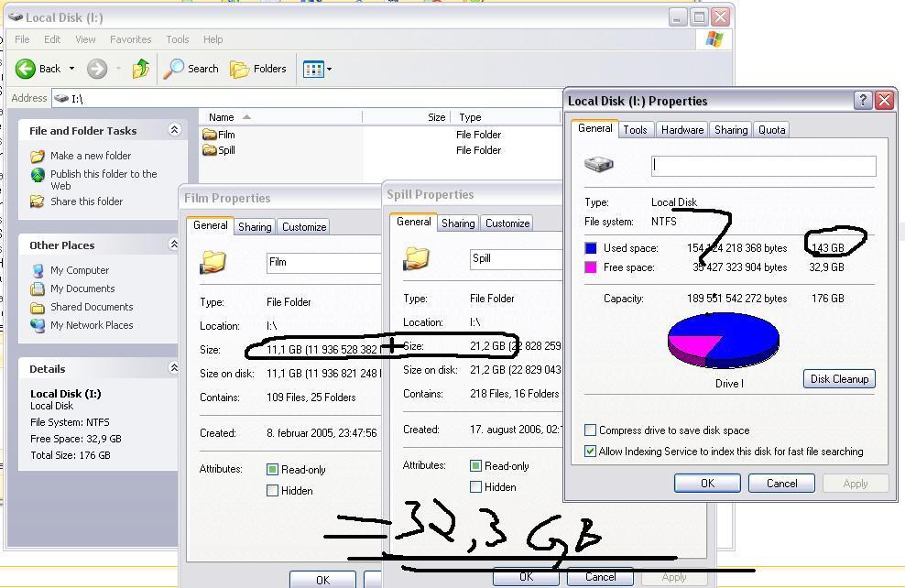Click the Local Disk (I:) title bar drive icon
The image size is (905, 588).
16,17
